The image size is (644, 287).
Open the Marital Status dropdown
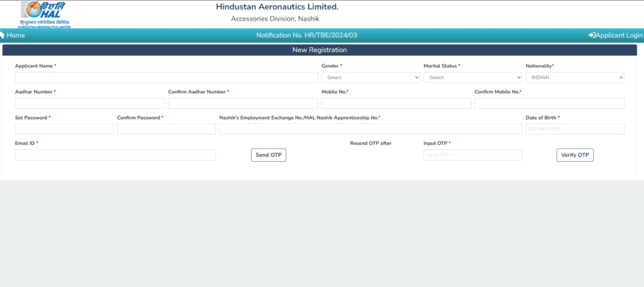(x=473, y=77)
